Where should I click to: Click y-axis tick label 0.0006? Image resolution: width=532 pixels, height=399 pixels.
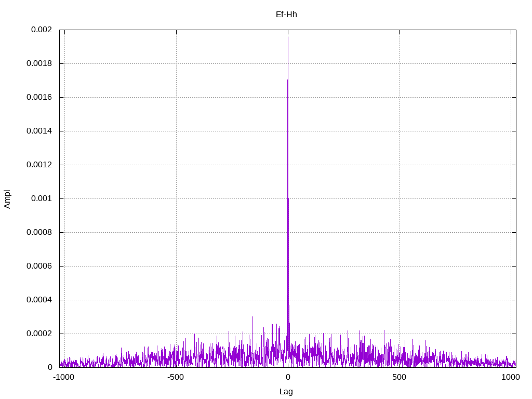pos(39,266)
